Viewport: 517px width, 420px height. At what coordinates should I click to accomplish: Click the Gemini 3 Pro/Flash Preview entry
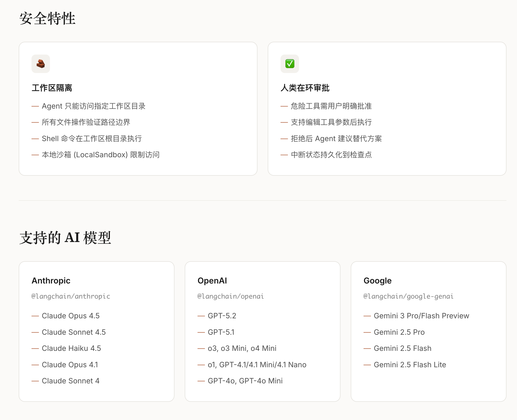click(x=421, y=316)
